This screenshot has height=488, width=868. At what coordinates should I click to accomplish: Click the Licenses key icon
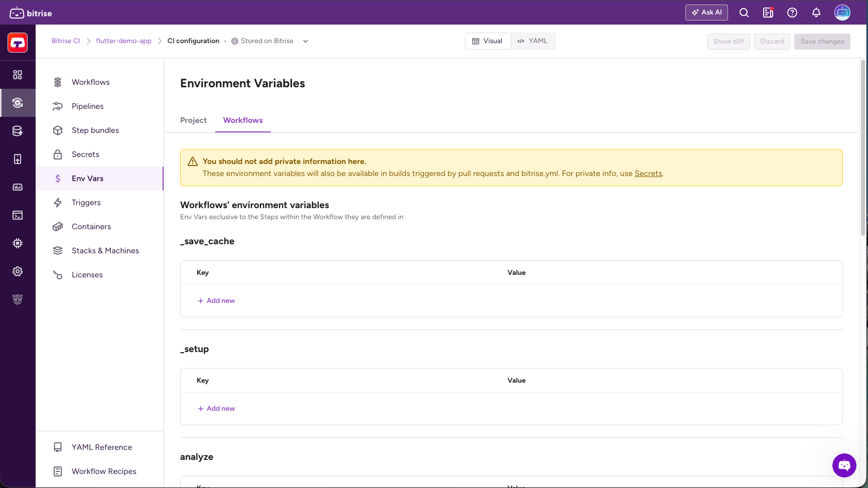58,275
